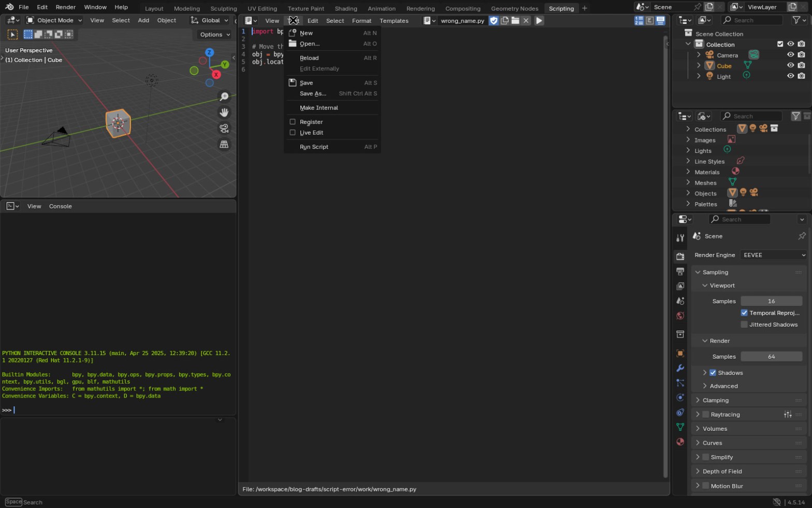Switch to orthographic grid view icon
The height and width of the screenshot is (508, 812).
(x=224, y=145)
